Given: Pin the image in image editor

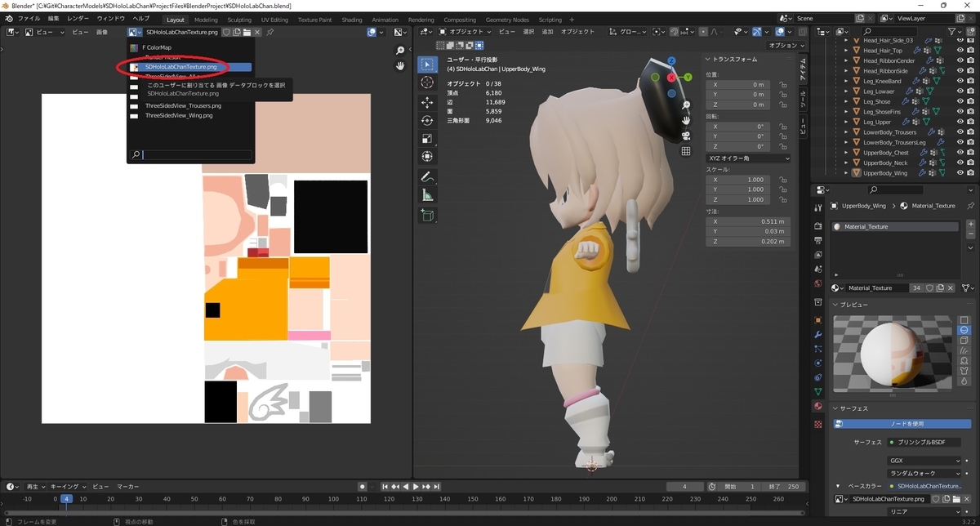Looking at the screenshot, I should (270, 32).
